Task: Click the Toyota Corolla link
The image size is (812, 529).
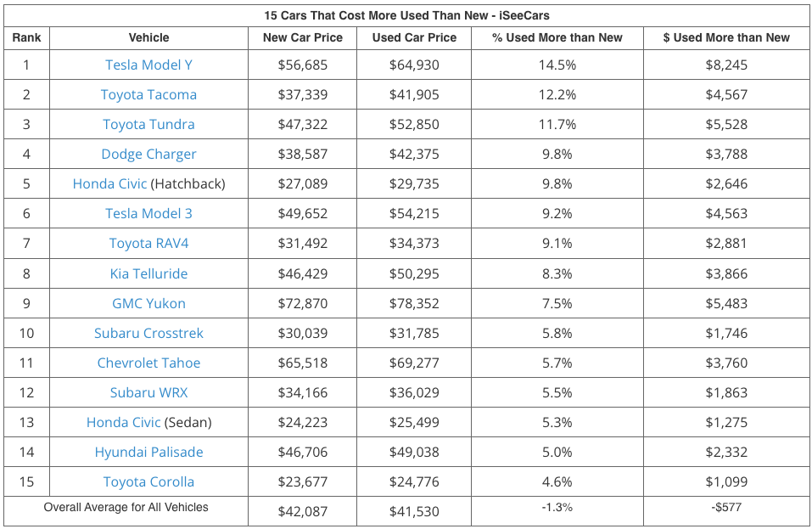Action: tap(148, 481)
